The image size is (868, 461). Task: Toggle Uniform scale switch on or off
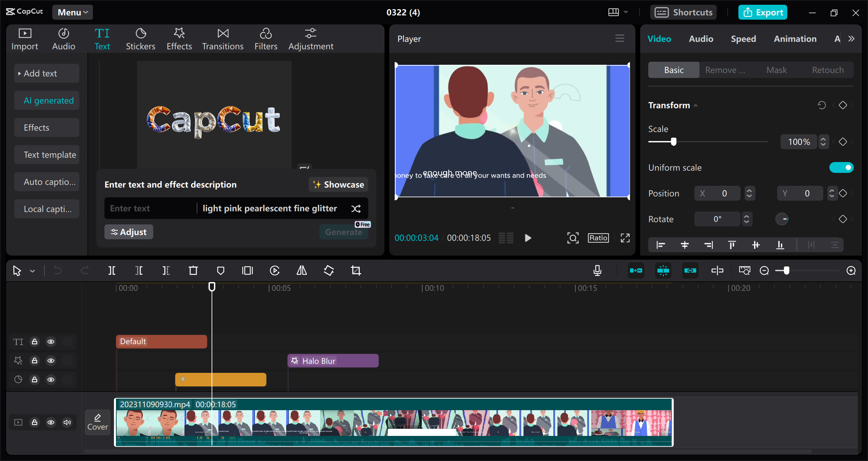pyautogui.click(x=841, y=167)
